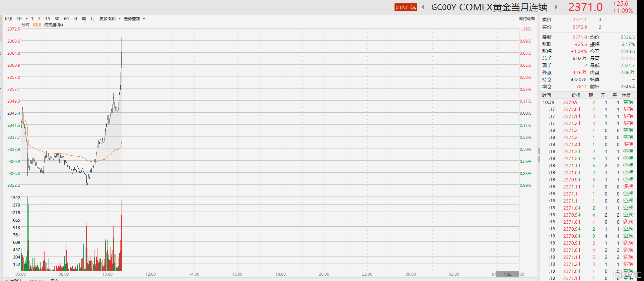Click the +1.09% change in header

tap(623, 11)
